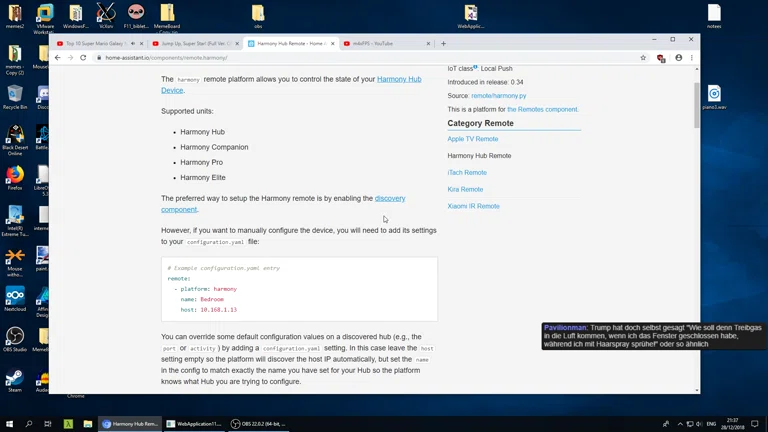
Task: Bookmark this page with the star icon
Action: point(643,58)
